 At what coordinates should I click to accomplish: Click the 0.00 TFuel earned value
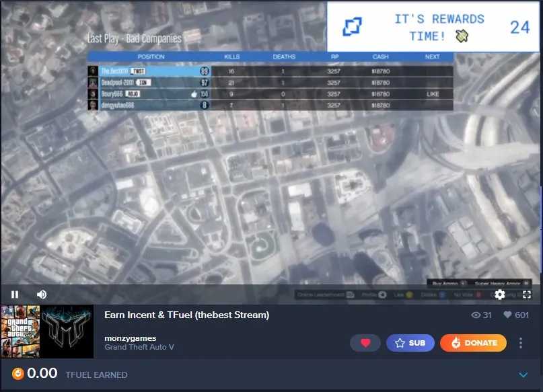(42, 373)
